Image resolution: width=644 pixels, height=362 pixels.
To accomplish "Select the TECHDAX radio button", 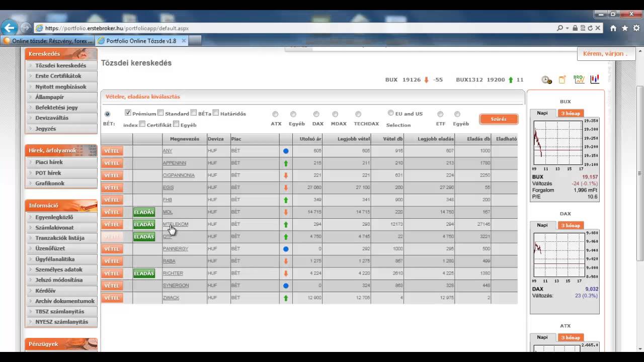I will coord(358,114).
